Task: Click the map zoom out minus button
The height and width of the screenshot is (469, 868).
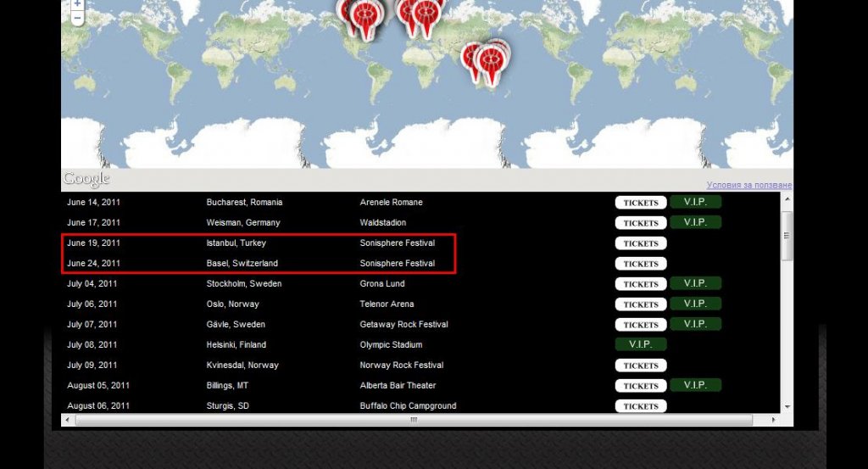Action: pos(77,18)
